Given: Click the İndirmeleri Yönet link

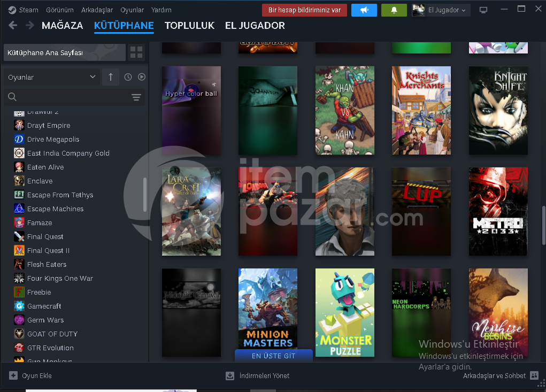Looking at the screenshot, I should pos(264,375).
